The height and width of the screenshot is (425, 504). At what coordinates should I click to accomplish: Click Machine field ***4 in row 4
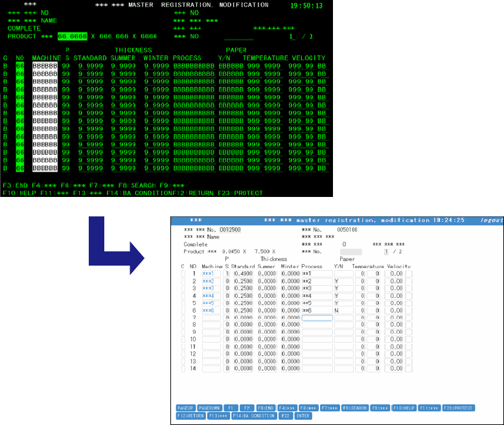(211, 296)
